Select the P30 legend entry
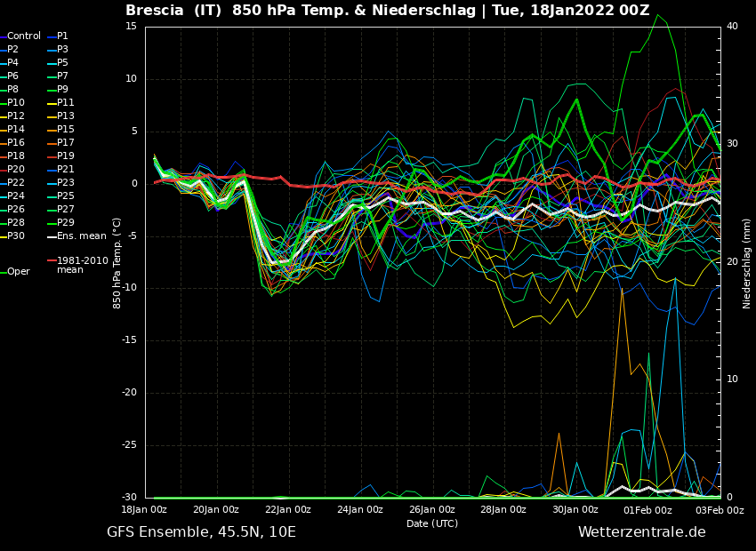Image resolution: width=756 pixels, height=551 pixels. [x=16, y=236]
